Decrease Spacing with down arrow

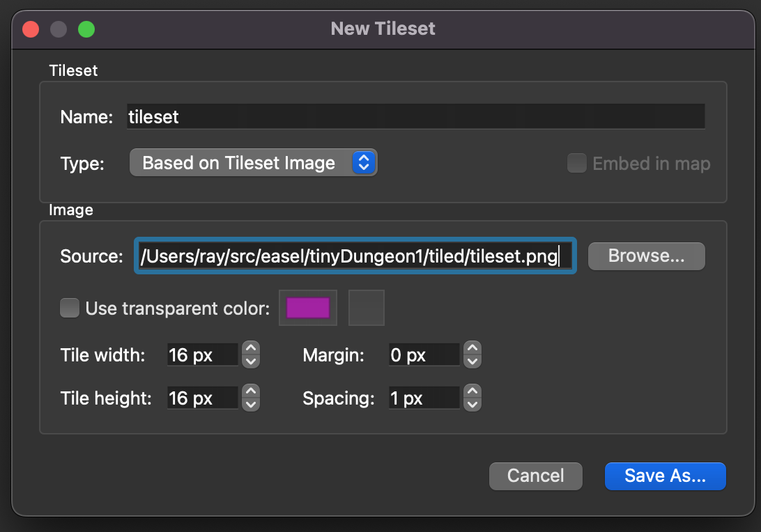[x=472, y=405]
